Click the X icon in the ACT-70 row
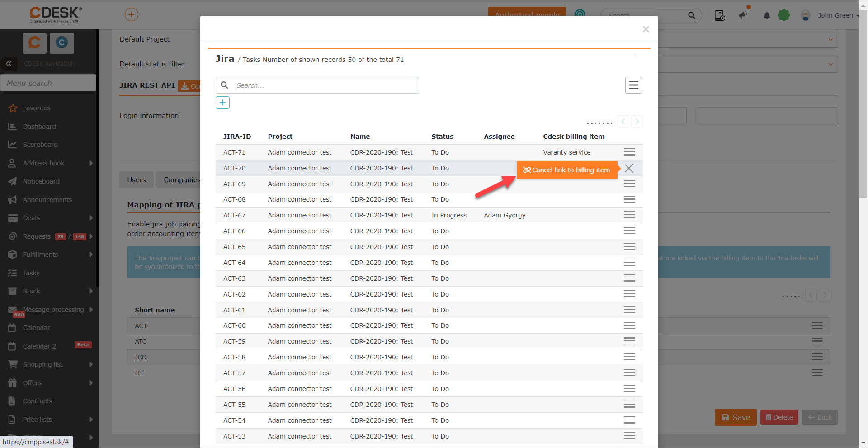 pyautogui.click(x=629, y=168)
